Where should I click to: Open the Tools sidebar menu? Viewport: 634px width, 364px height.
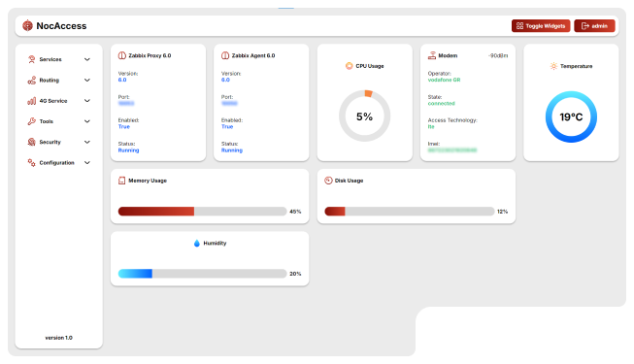[58, 121]
